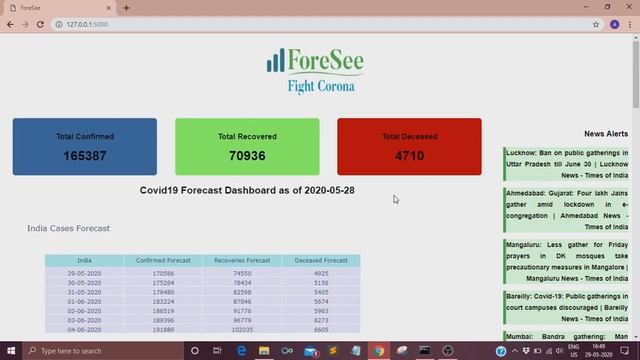Viewport: 640px width, 360px height.
Task: Click the Total Deceased 4710 card
Action: (x=409, y=147)
